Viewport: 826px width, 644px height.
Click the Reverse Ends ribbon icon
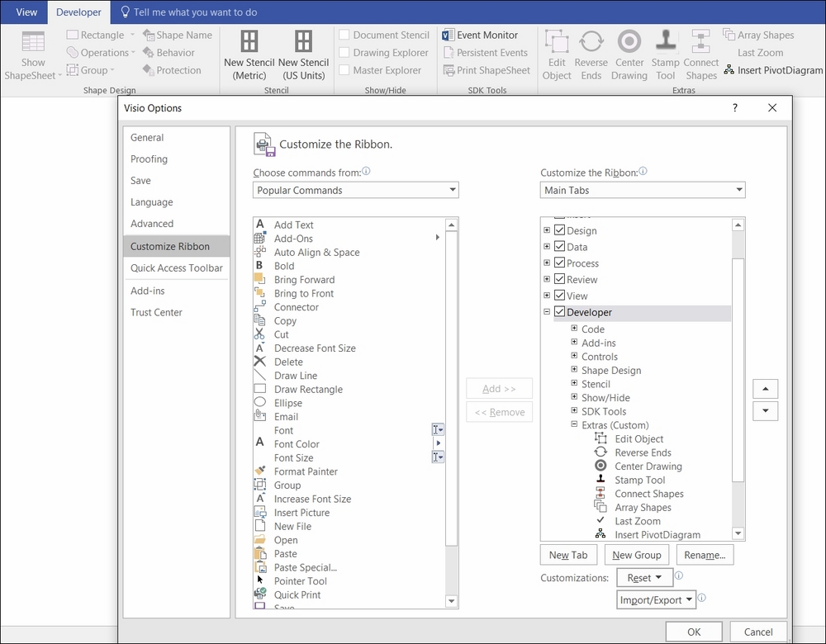click(591, 41)
